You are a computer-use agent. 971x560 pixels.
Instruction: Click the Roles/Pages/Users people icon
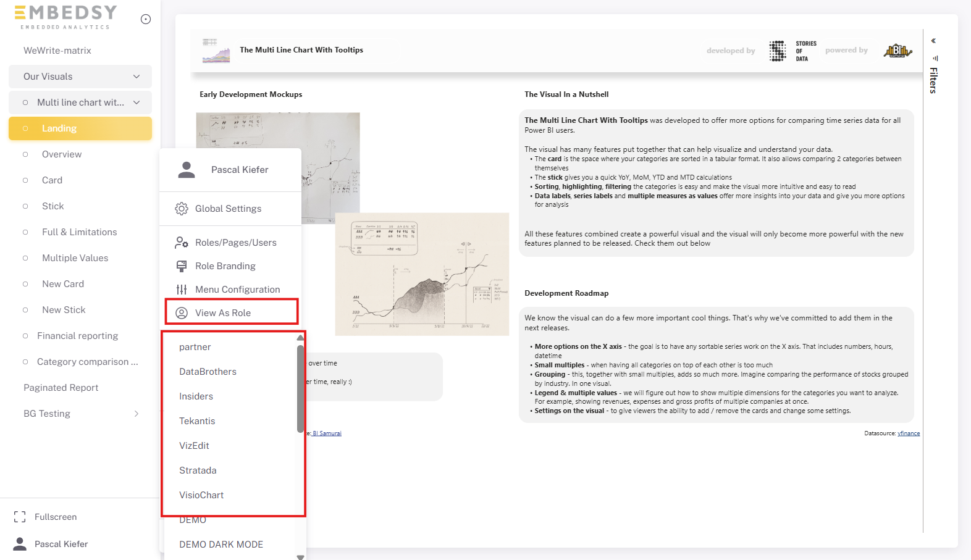182,243
